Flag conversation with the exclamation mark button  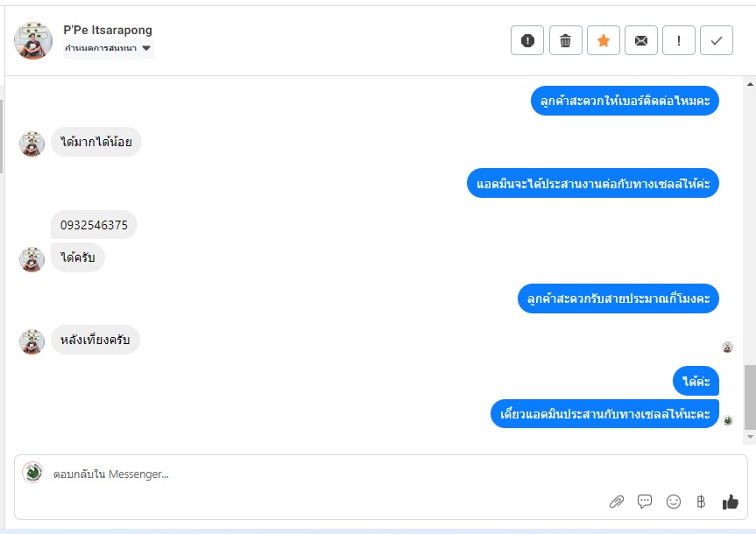coord(678,40)
